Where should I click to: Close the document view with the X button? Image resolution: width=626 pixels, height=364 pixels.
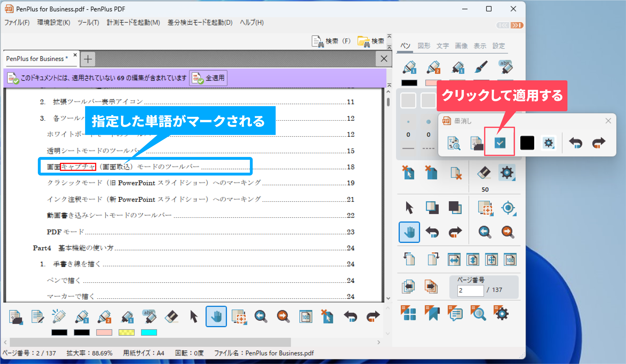[384, 59]
